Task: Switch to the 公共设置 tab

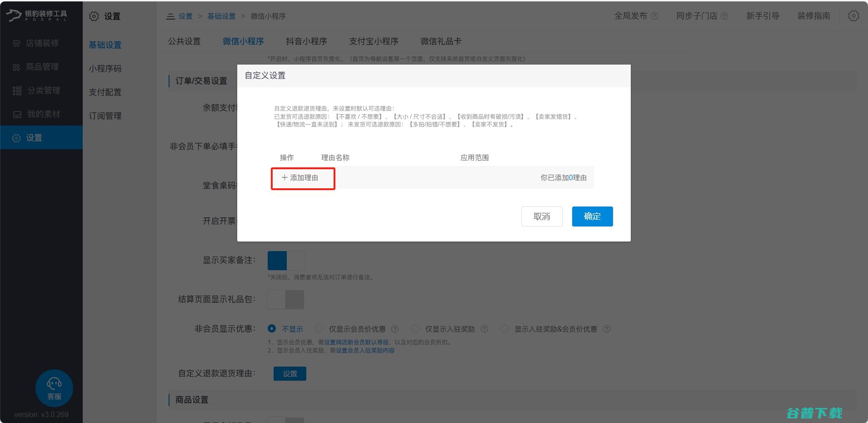Action: [x=185, y=41]
